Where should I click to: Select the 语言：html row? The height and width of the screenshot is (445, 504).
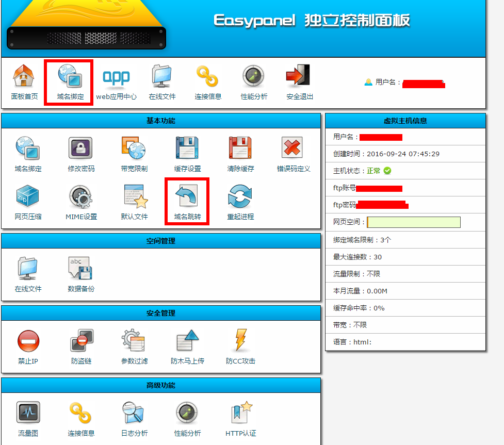405,342
